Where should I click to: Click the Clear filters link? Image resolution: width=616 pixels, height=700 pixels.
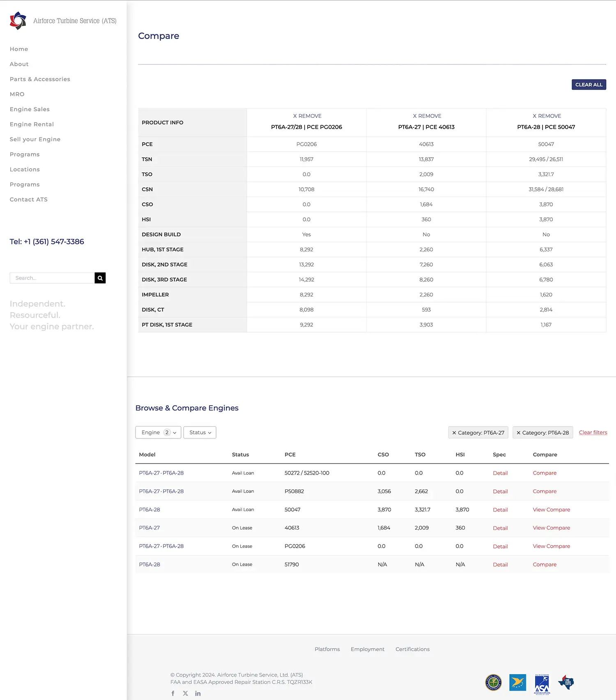pos(593,432)
